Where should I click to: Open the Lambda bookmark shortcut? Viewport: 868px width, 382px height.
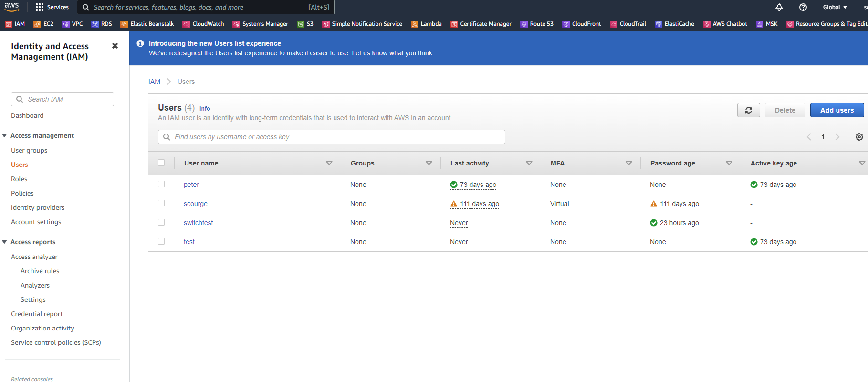coord(426,24)
